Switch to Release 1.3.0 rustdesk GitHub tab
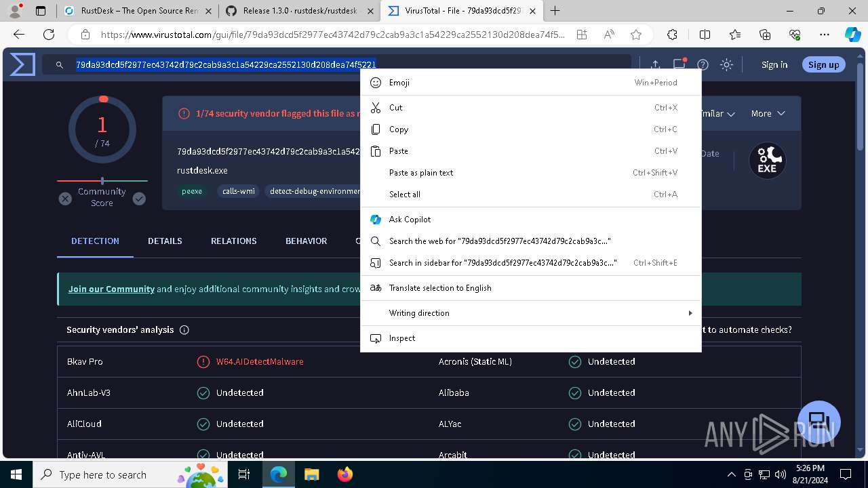The height and width of the screenshot is (488, 868). click(300, 11)
